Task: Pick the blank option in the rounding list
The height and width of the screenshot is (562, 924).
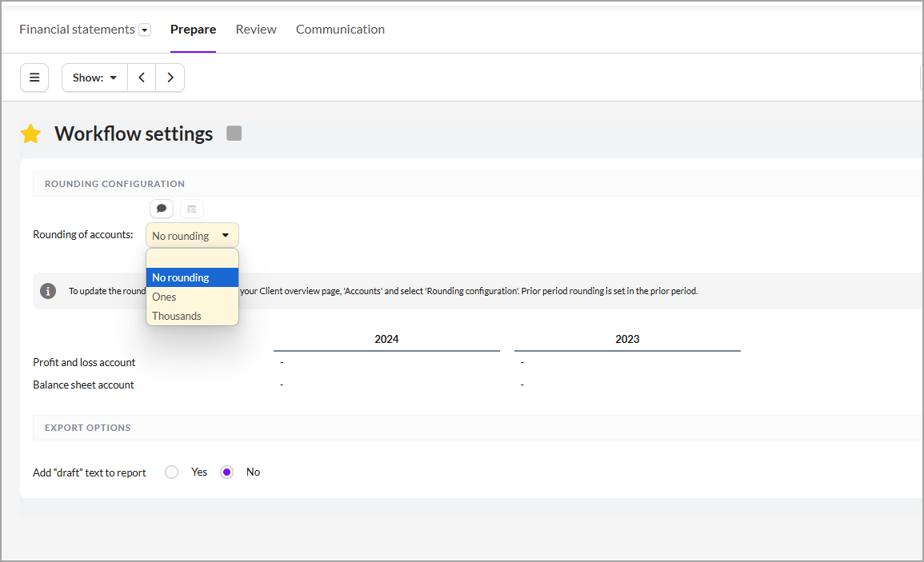Action: 192,258
